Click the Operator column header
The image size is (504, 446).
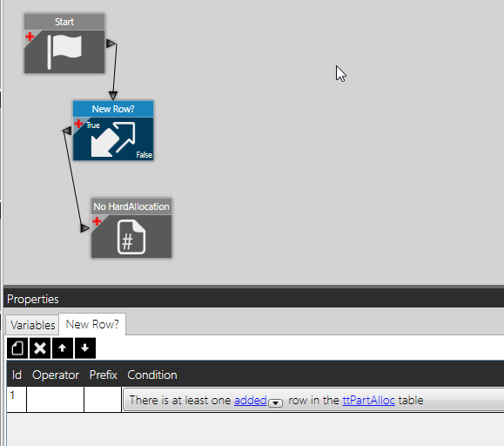click(x=56, y=375)
